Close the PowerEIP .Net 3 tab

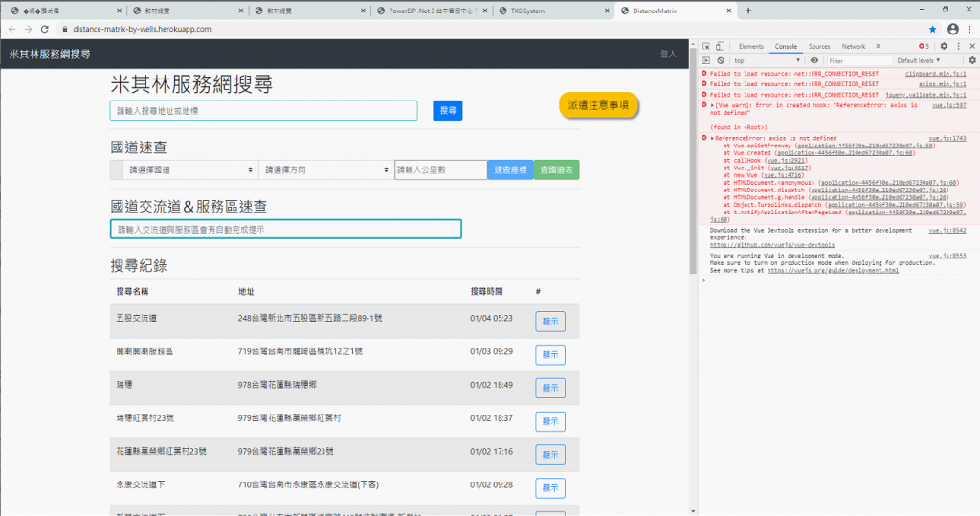pyautogui.click(x=485, y=11)
